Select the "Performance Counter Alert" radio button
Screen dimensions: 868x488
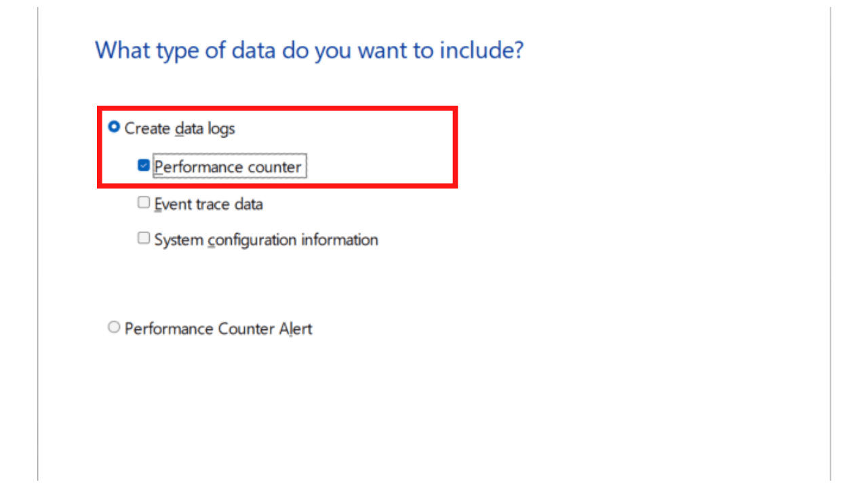click(x=114, y=327)
